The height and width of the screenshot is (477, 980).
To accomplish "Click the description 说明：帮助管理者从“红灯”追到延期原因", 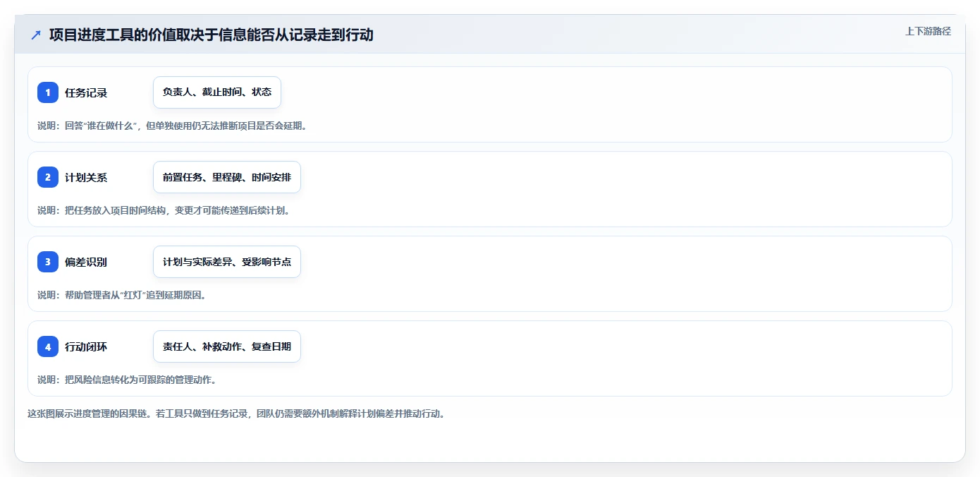I will coord(123,295).
